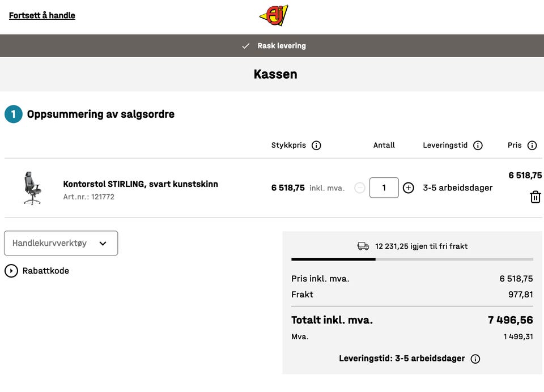544x392 pixels.
Task: Click checkmark icon next to Rask levering
Action: click(246, 46)
